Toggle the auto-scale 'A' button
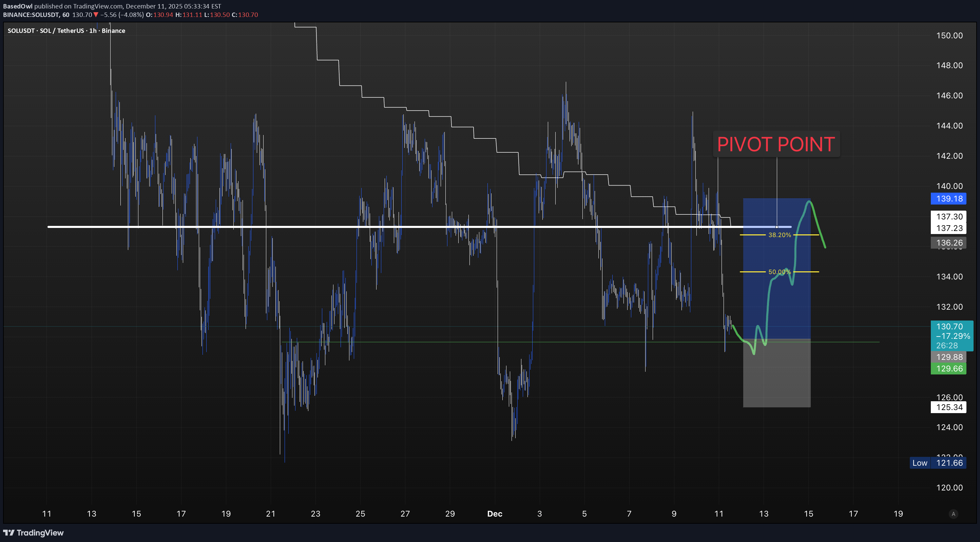 point(953,514)
